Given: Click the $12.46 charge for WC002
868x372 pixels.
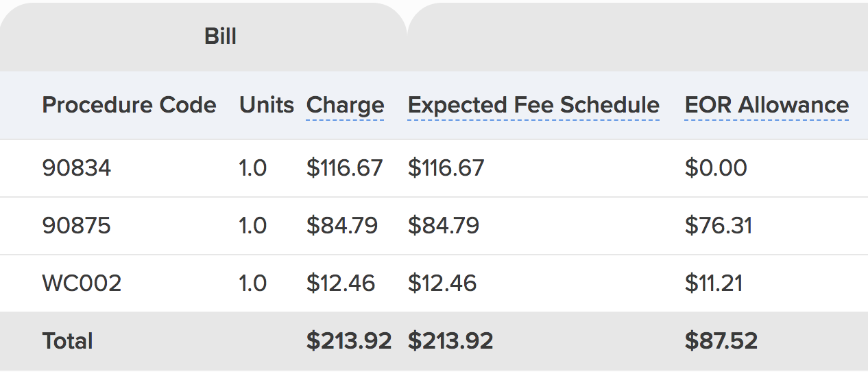Looking at the screenshot, I should pos(340,283).
